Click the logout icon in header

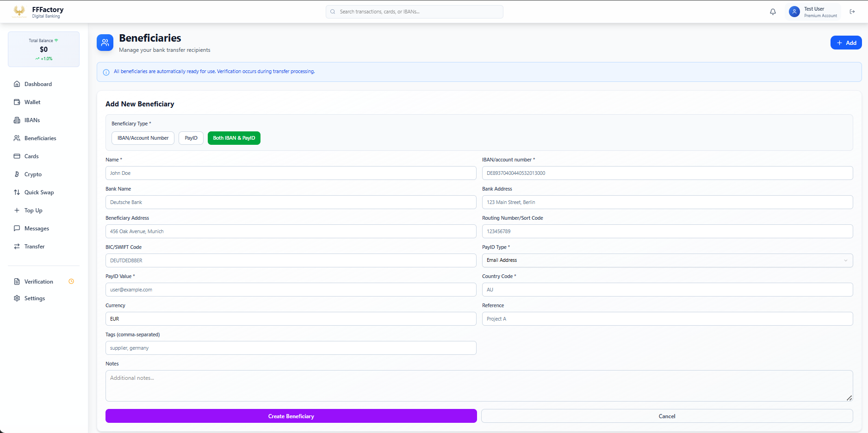point(852,12)
